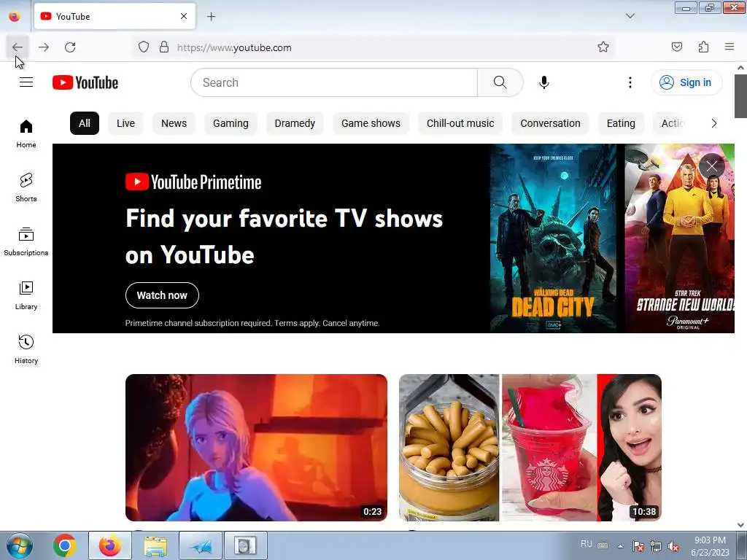Open History in the sidebar
This screenshot has height=560, width=747.
pyautogui.click(x=26, y=349)
